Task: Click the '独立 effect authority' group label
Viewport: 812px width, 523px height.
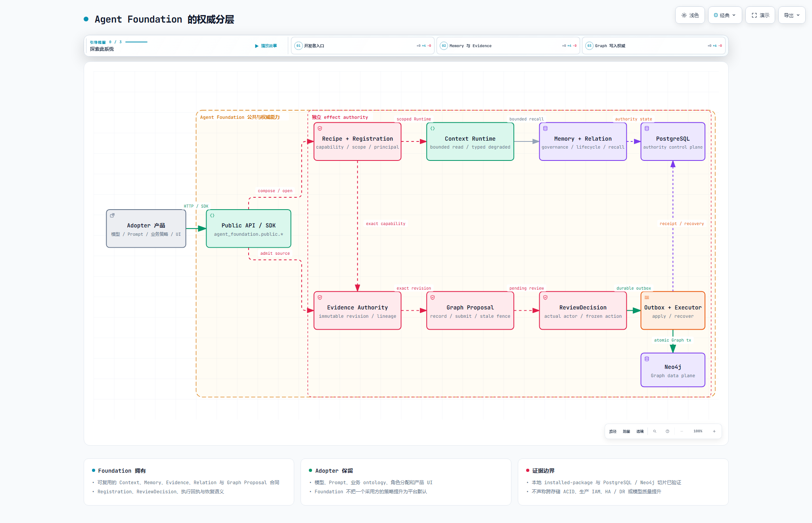Action: (340, 117)
